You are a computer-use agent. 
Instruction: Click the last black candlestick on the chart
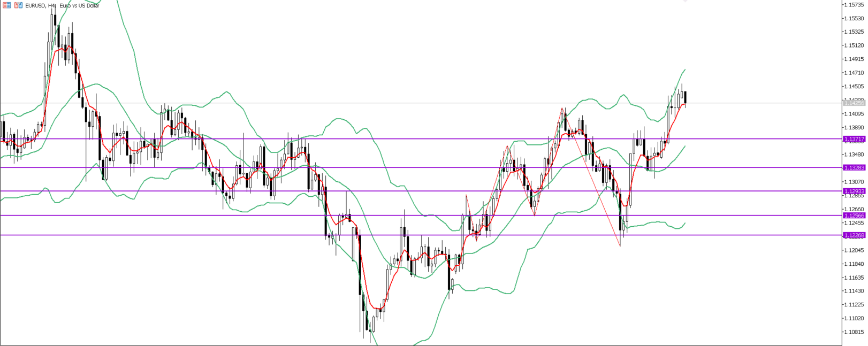coord(686,97)
